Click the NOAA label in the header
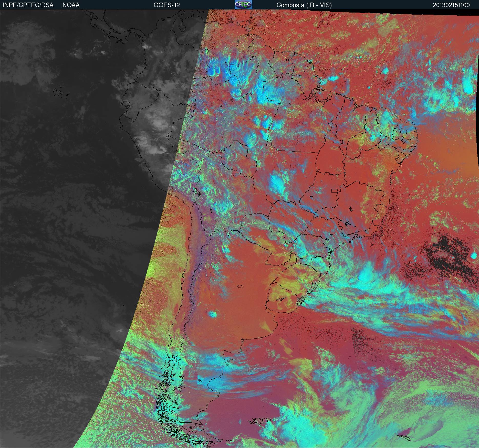The height and width of the screenshot is (448, 479). (71, 5)
